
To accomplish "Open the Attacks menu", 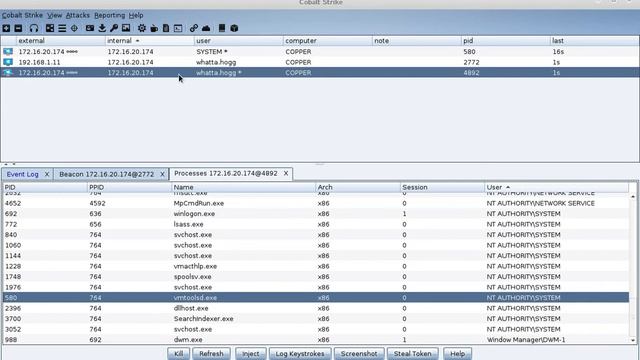I will click(78, 15).
